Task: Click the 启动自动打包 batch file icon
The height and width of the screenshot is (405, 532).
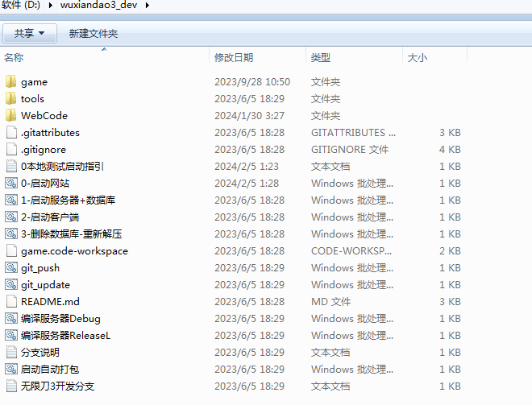Action: 10,369
